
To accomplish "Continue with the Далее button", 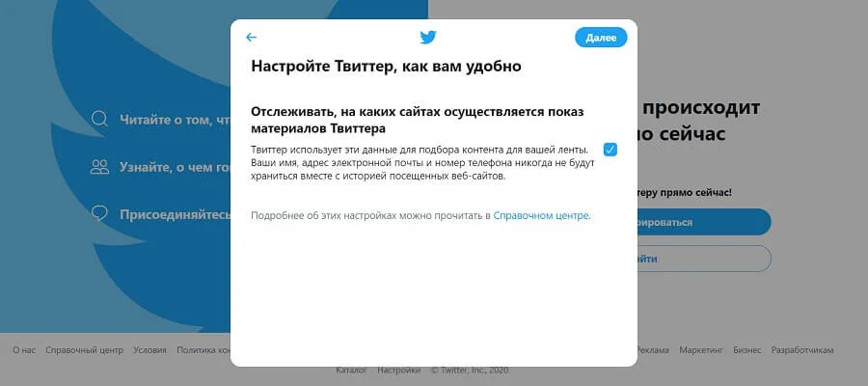I will [601, 38].
